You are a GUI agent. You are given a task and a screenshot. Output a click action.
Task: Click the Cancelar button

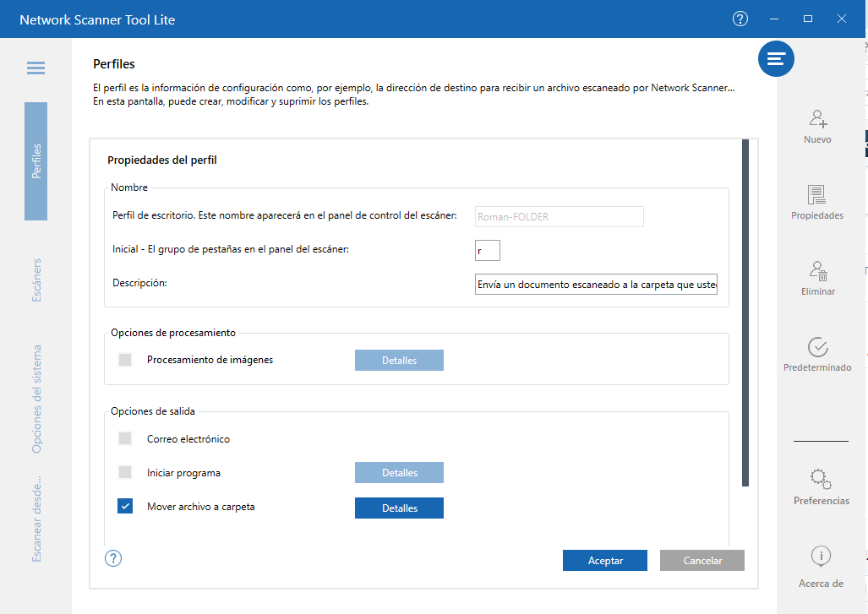pyautogui.click(x=702, y=560)
